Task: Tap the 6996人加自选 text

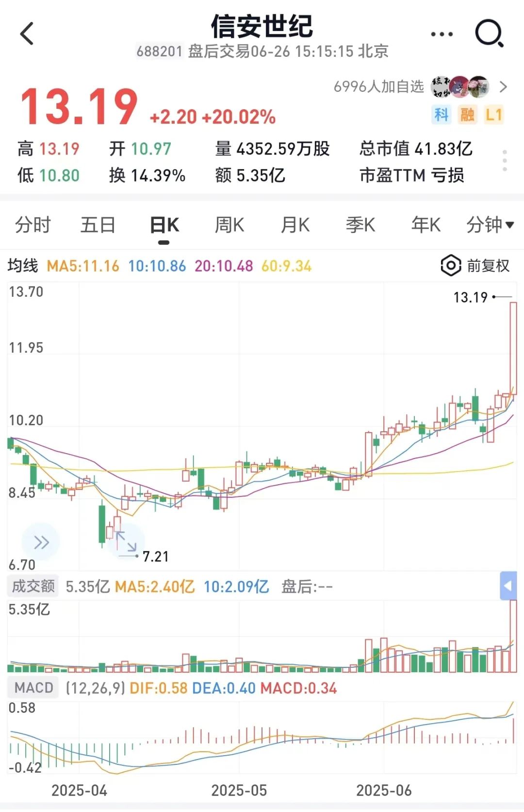Action: 378,86
